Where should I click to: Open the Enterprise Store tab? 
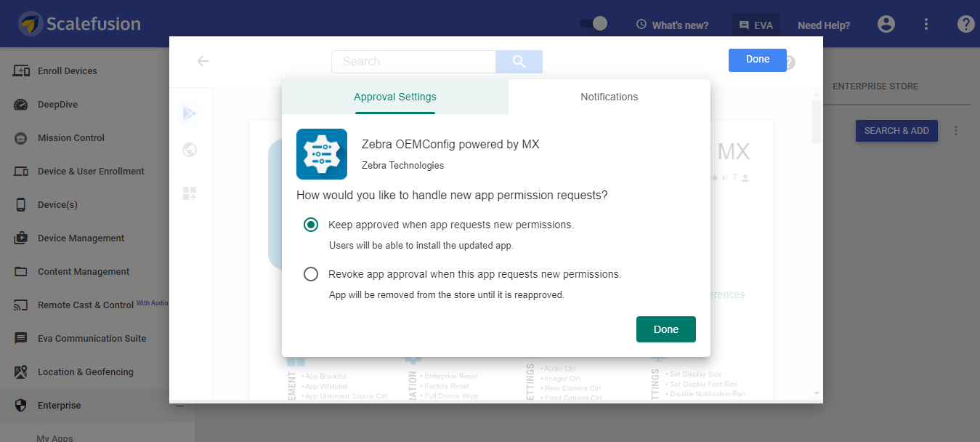(875, 86)
